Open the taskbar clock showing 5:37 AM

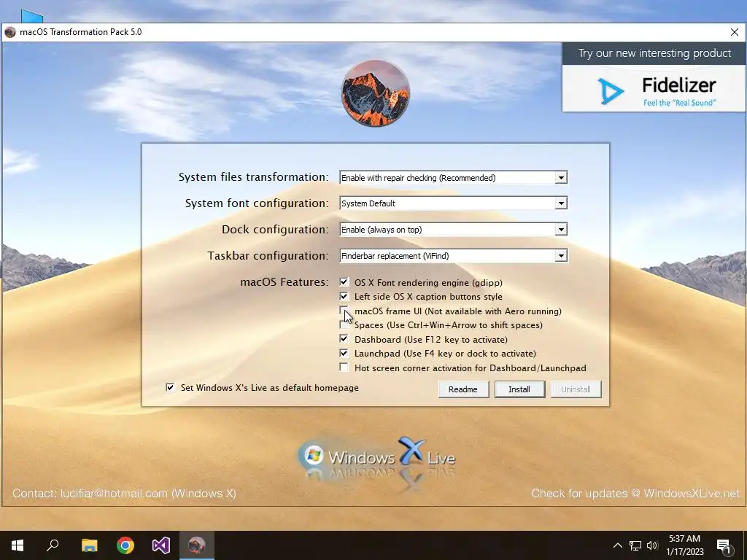click(684, 545)
